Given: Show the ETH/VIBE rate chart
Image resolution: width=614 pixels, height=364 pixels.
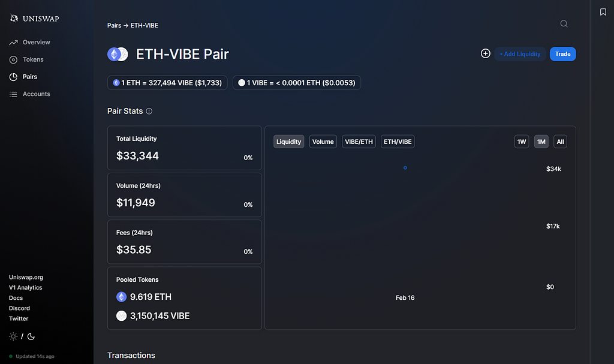Looking at the screenshot, I should pyautogui.click(x=398, y=142).
